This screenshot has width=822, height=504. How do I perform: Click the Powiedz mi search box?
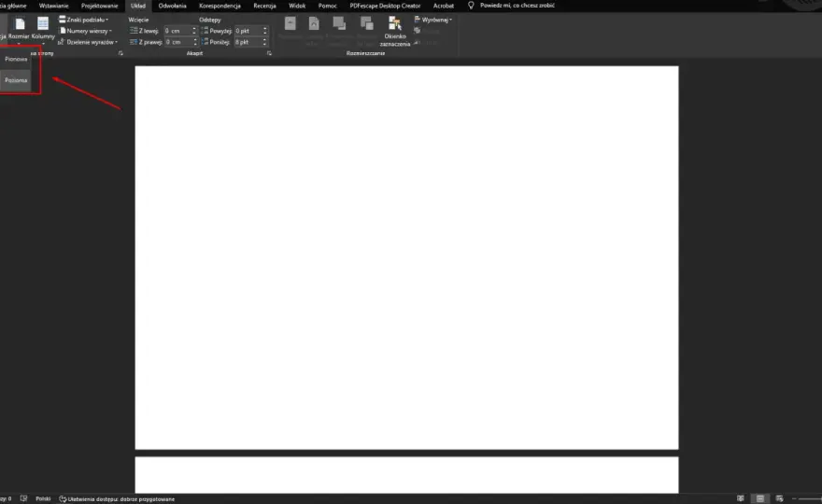517,6
